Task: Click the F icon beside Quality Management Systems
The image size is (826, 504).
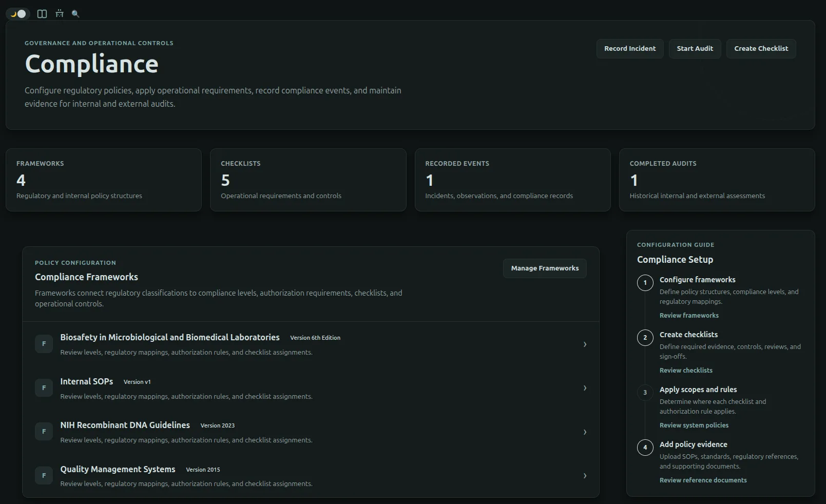Action: point(44,476)
